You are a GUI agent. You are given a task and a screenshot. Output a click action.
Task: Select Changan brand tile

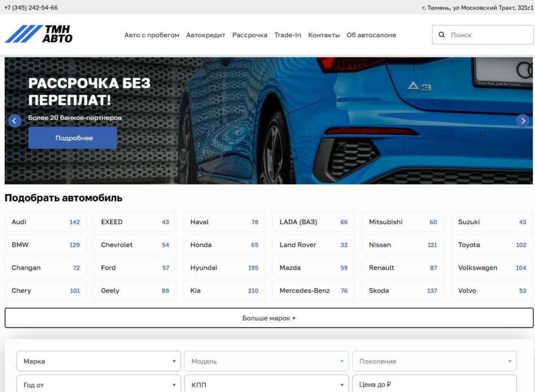click(46, 268)
